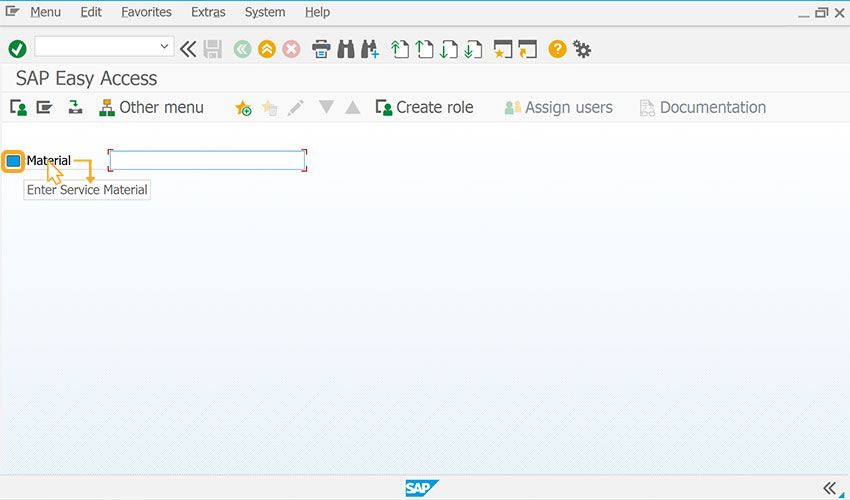Screen dimensions: 850x500
Task: Click the SAP logo in status bar
Action: (422, 488)
